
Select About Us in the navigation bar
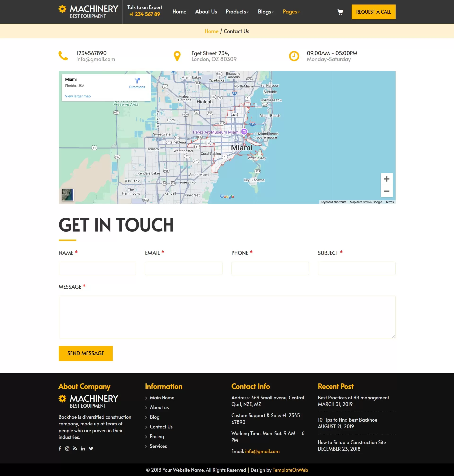(206, 12)
